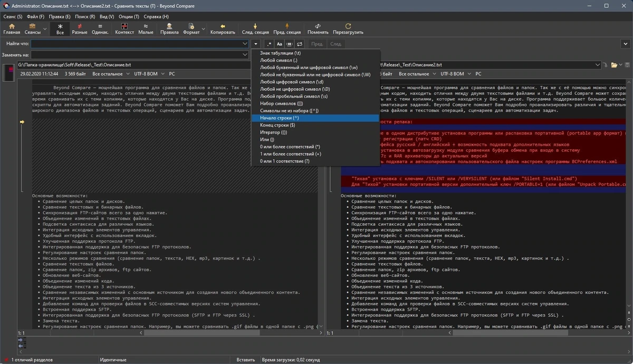Select Или (|) entry
The width and height of the screenshot is (633, 364).
pyautogui.click(x=315, y=140)
